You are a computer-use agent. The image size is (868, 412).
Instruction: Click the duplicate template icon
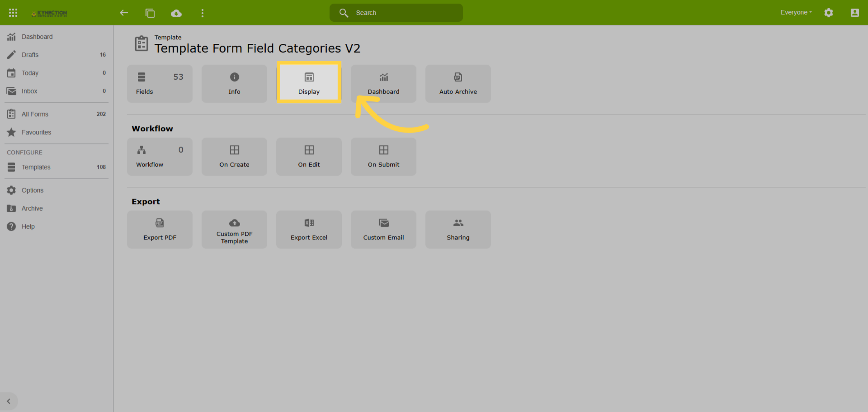(x=150, y=13)
